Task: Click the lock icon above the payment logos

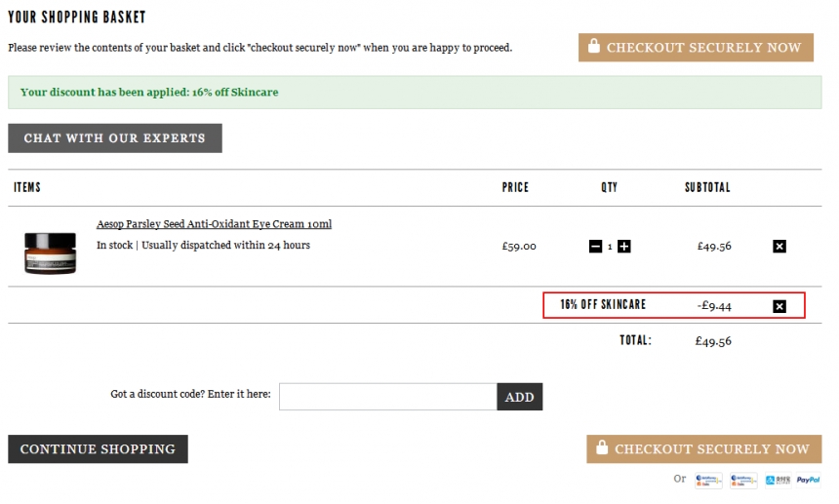Action: tap(601, 448)
